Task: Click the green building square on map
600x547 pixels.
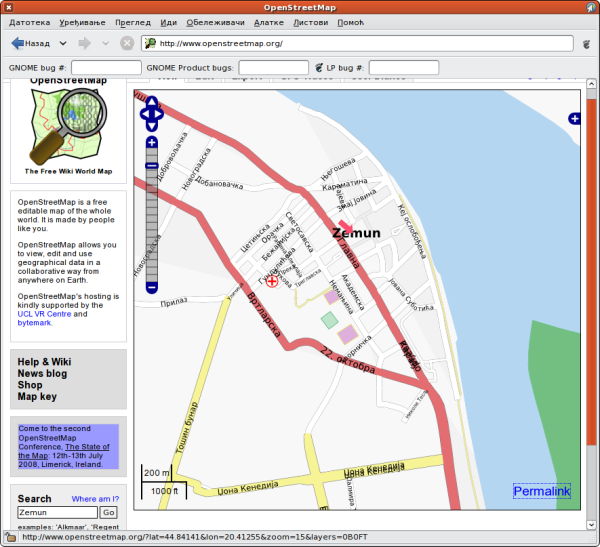Action: [329, 320]
